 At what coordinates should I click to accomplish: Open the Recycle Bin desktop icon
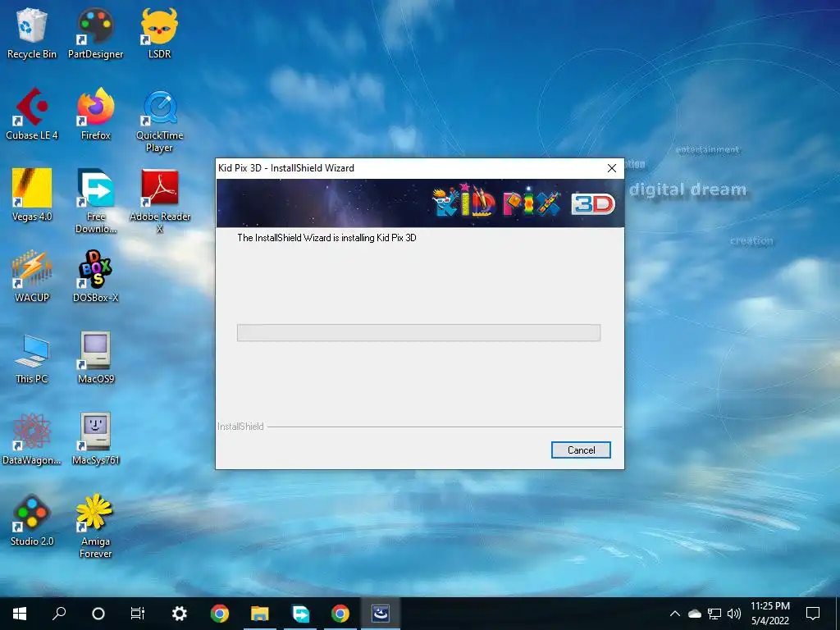pyautogui.click(x=32, y=33)
